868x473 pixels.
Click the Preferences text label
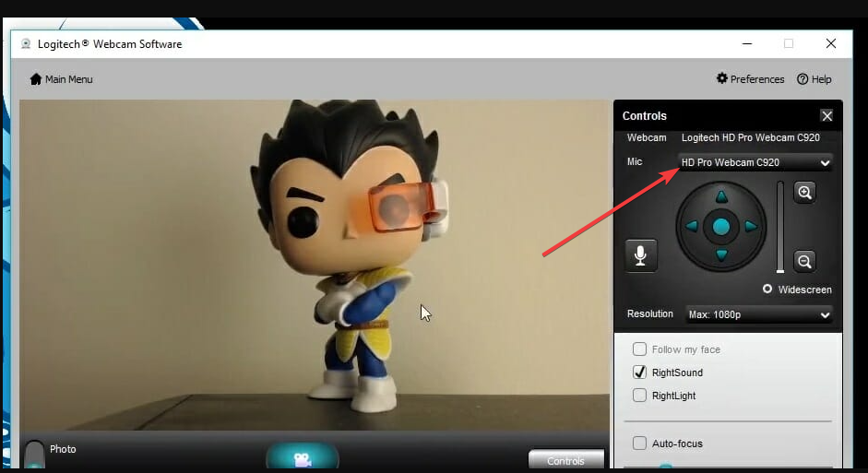click(x=757, y=79)
